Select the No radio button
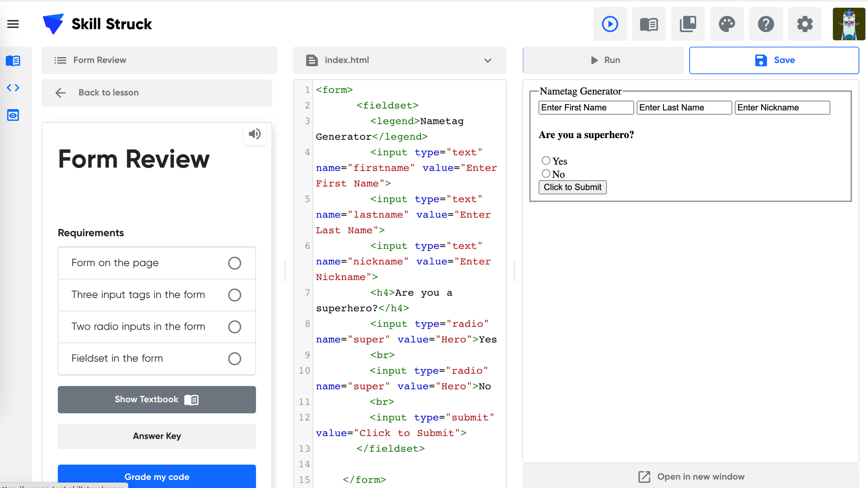Screen dimensions: 868x488 [x=546, y=174]
